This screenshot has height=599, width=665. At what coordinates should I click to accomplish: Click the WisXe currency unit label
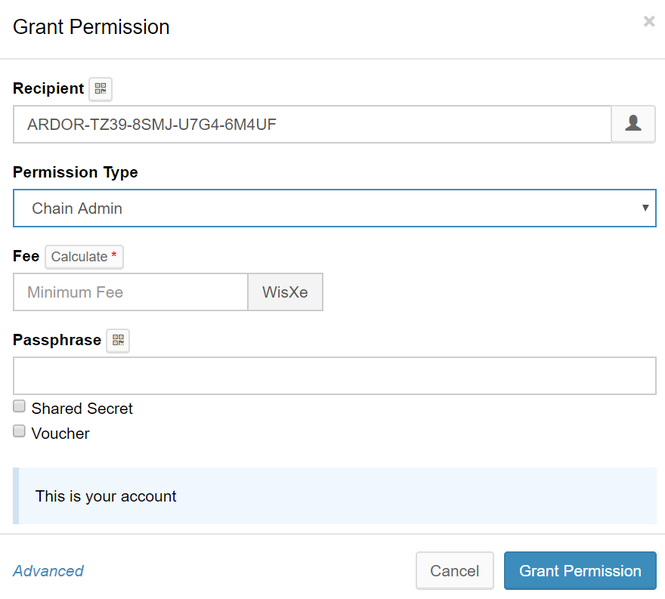pos(285,292)
